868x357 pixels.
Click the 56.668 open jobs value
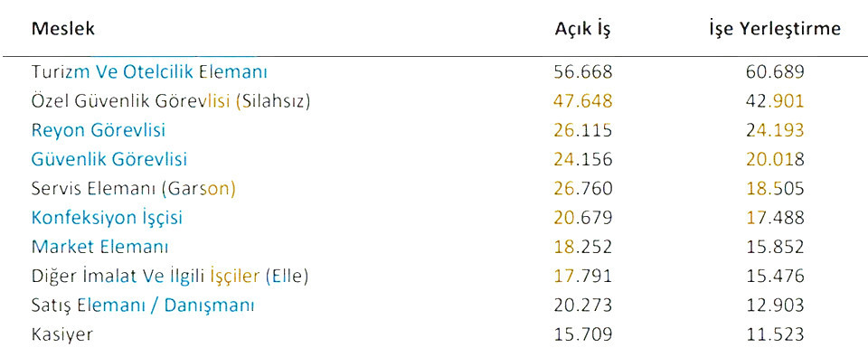(x=583, y=72)
